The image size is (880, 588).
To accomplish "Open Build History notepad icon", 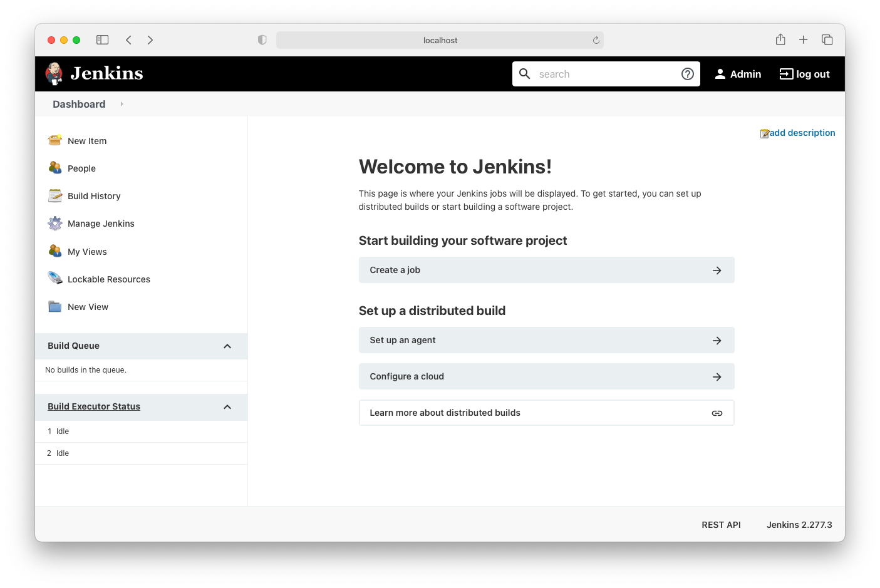I will (x=55, y=195).
